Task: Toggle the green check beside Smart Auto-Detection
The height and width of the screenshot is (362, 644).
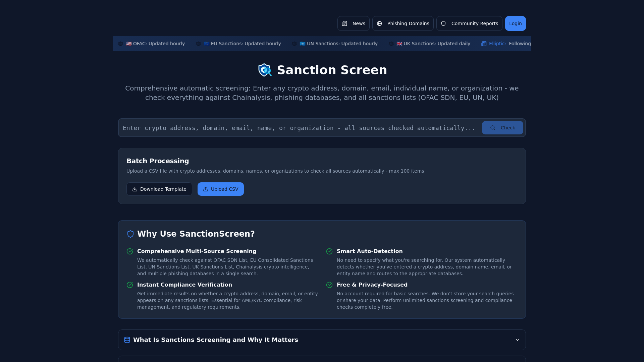Action: (329, 251)
